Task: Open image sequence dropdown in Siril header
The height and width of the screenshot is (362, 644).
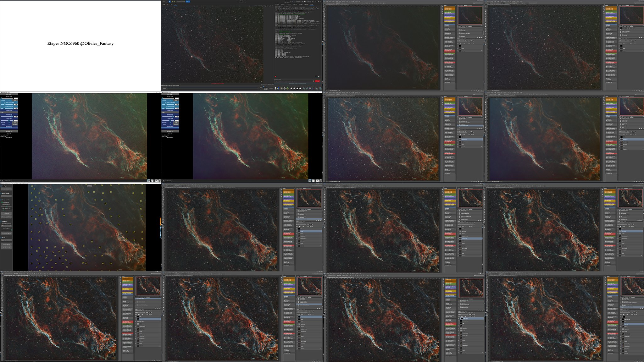Action: pos(180,2)
